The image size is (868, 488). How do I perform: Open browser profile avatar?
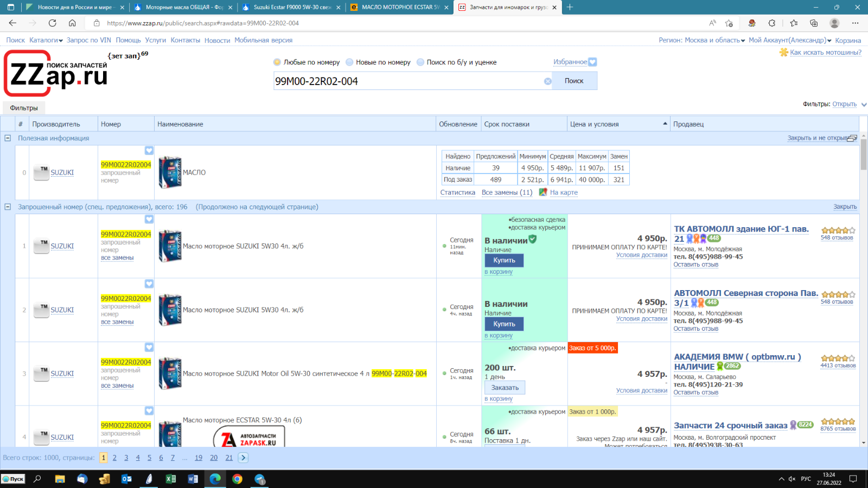(834, 23)
